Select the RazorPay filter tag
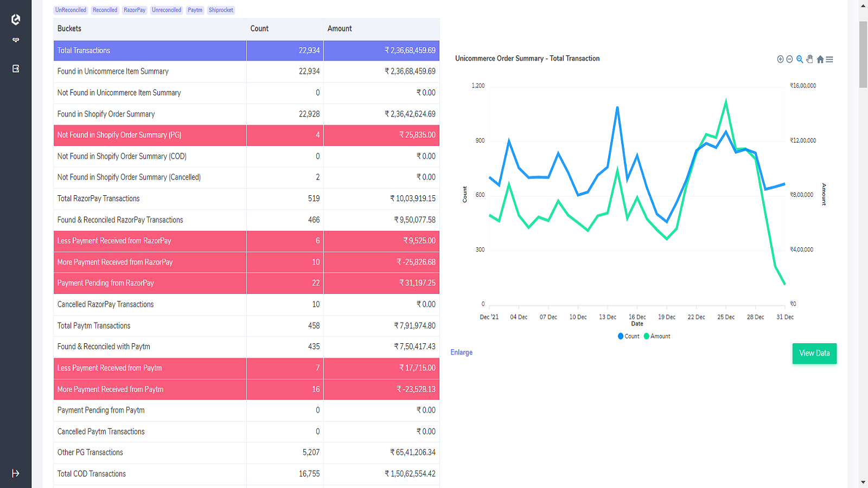868x488 pixels. pyautogui.click(x=135, y=10)
